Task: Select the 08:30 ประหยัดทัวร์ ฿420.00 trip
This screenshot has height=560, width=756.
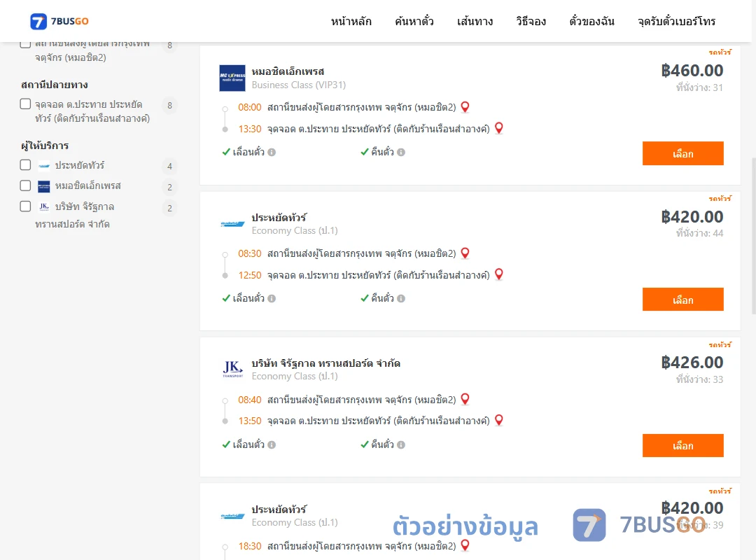Action: point(682,300)
